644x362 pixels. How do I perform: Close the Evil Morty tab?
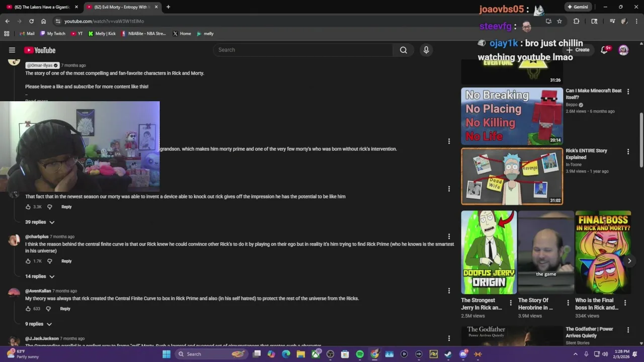pos(156,7)
